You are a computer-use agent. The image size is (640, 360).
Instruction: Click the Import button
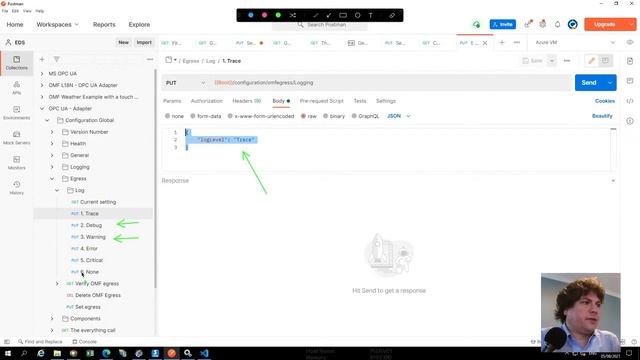(144, 42)
